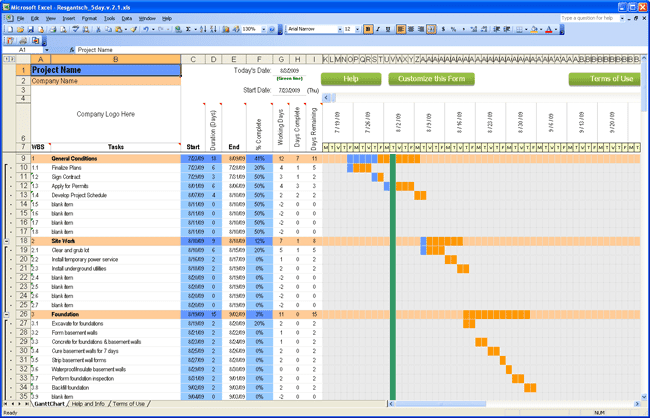Click the fx Insert Function button
This screenshot has width=650, height=418.
(72, 50)
